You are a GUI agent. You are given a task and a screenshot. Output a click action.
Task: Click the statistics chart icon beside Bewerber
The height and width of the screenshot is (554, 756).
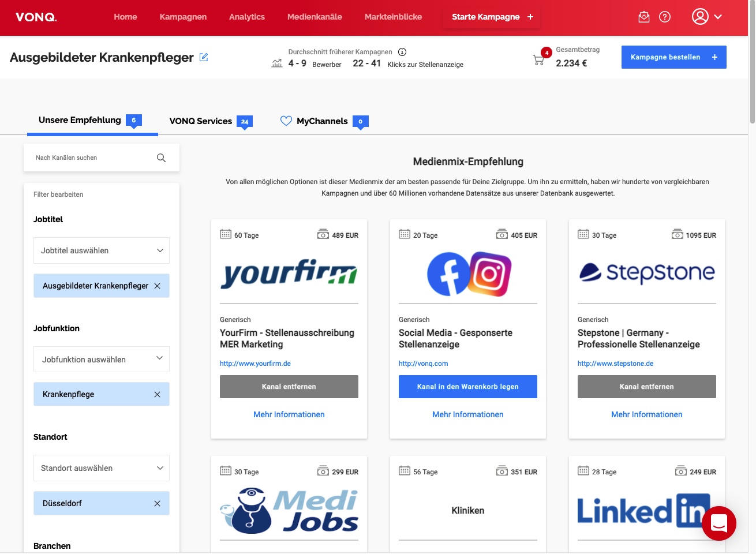point(277,63)
